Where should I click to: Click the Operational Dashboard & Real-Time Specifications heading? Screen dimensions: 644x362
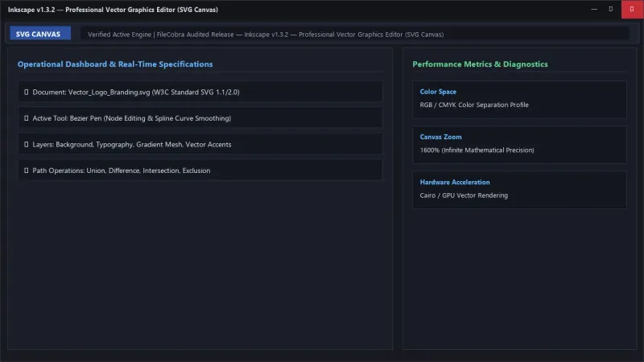[115, 64]
